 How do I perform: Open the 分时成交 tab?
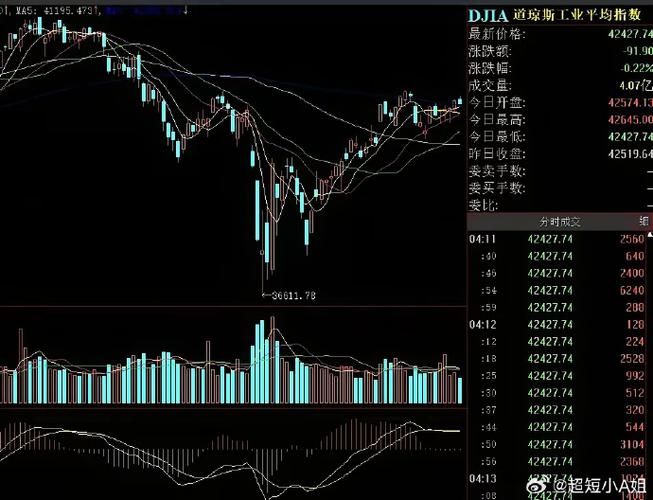(560, 221)
